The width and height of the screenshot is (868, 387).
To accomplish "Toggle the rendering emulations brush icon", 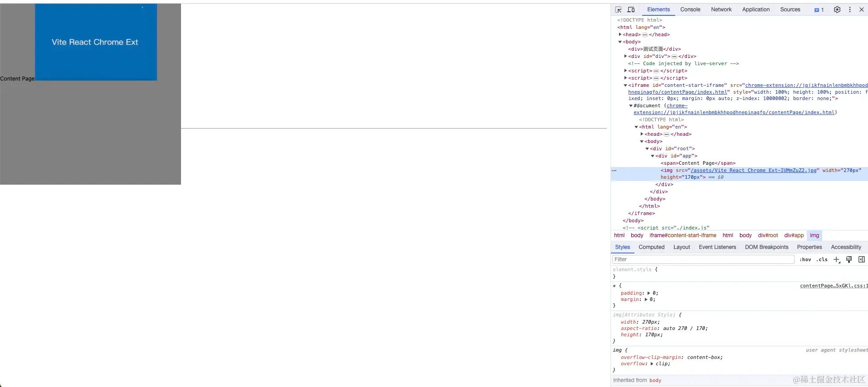I will pos(849,260).
